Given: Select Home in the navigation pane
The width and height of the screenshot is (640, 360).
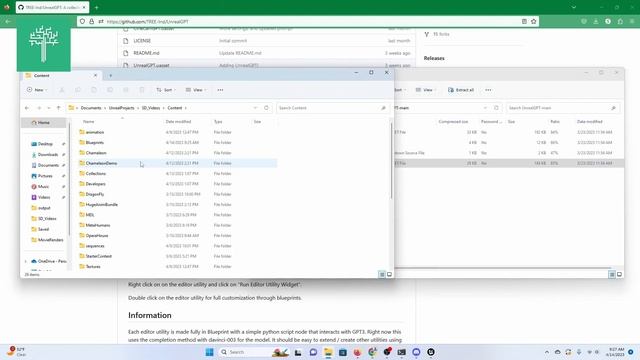Looking at the screenshot, I should pyautogui.click(x=44, y=122).
